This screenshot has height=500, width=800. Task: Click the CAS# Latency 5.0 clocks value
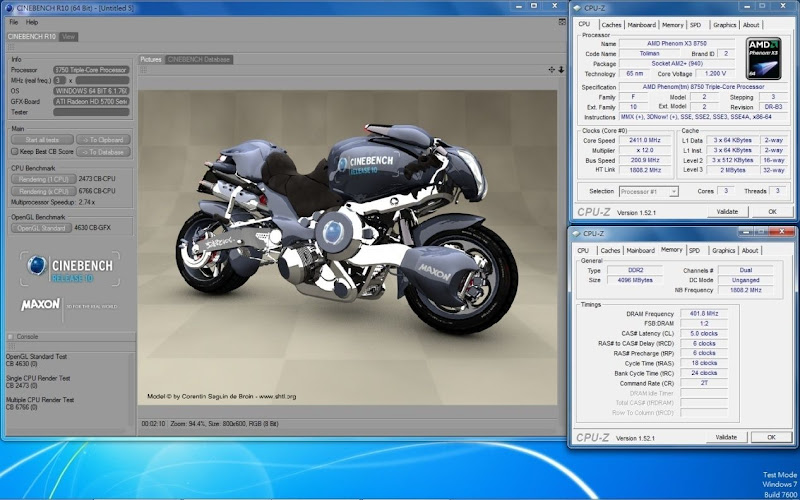click(703, 334)
